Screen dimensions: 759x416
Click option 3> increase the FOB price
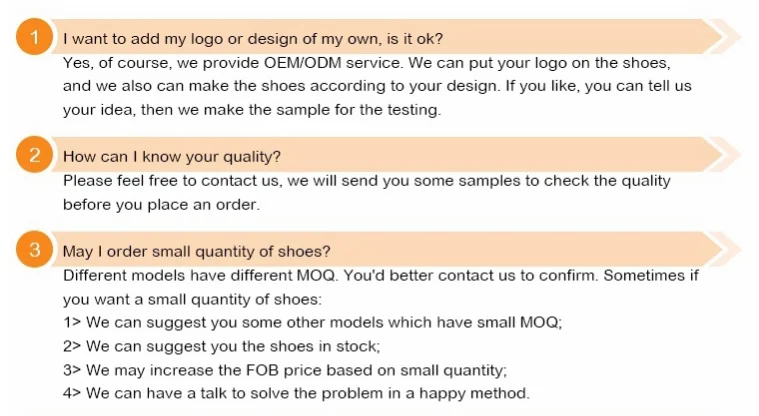285,370
